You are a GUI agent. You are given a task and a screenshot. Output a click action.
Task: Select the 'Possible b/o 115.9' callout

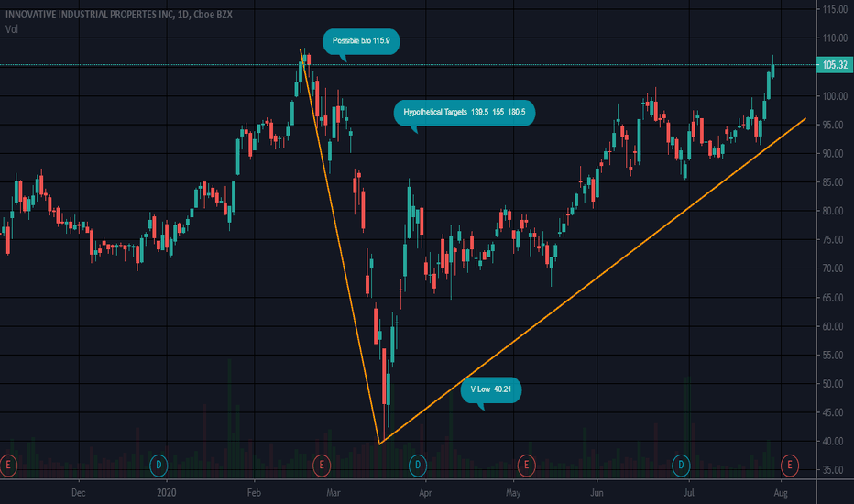coord(361,41)
